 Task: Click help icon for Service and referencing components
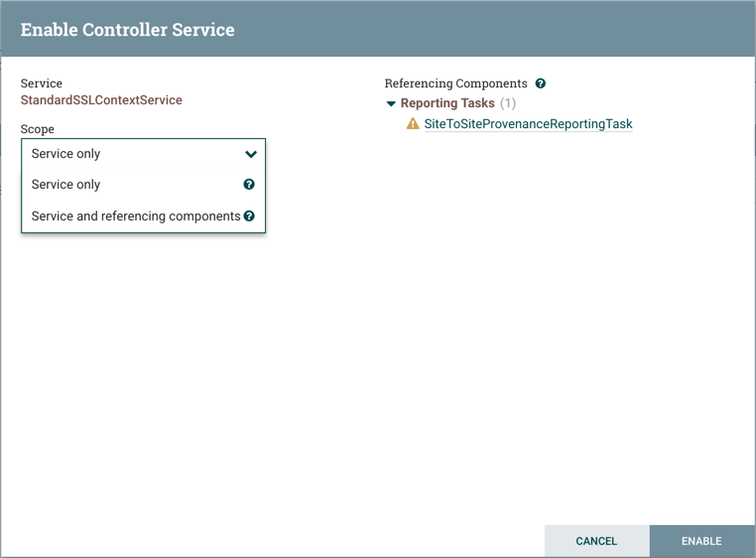(249, 215)
